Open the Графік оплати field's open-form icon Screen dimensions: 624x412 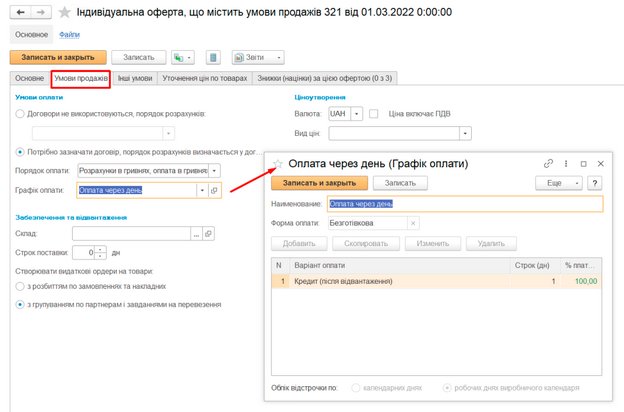214,189
